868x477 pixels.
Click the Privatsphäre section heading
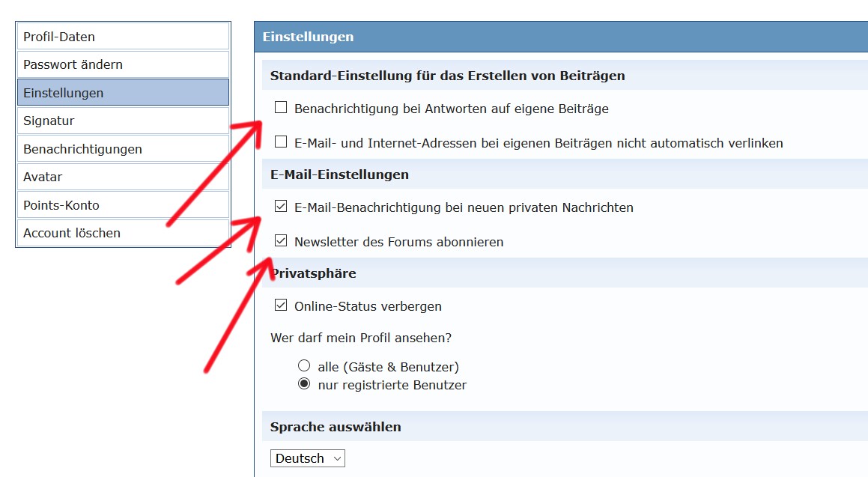pyautogui.click(x=313, y=273)
